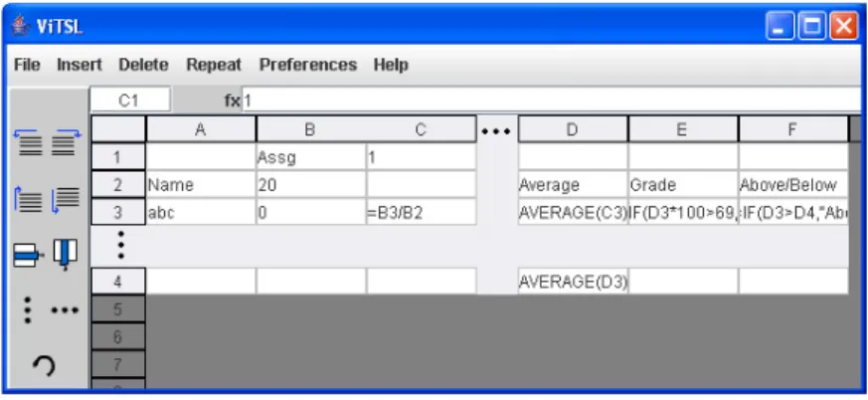Open the Preferences menu
The width and height of the screenshot is (868, 400).
[308, 65]
